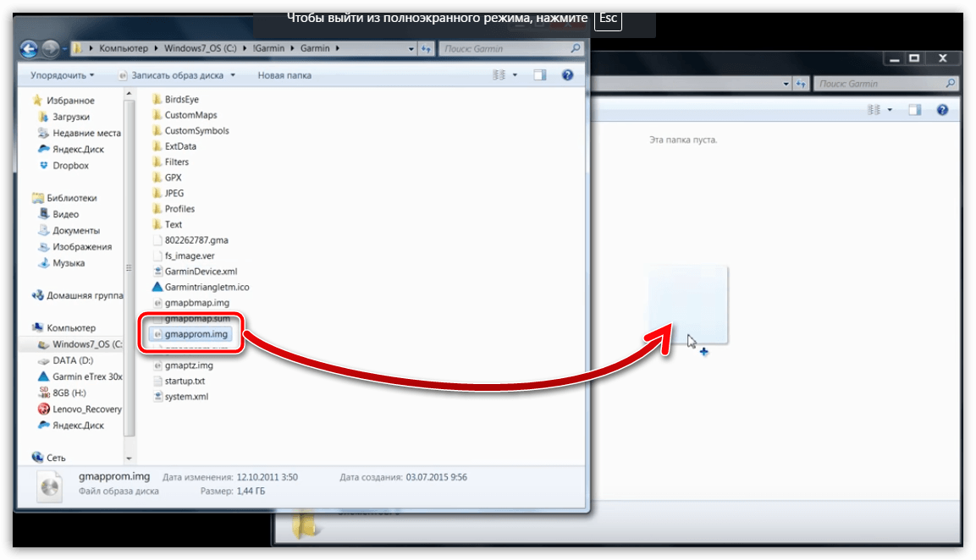Select the CustomMaps folder
This screenshot has height=560, width=976.
pos(185,115)
